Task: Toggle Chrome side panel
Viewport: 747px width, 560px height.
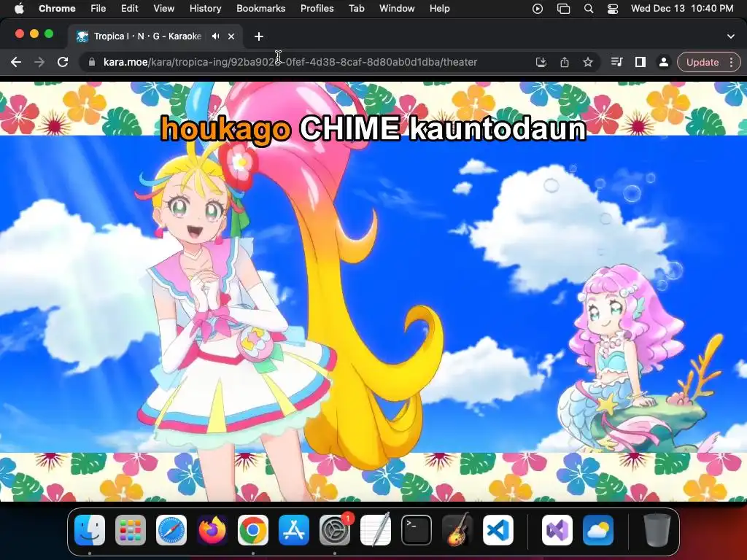Action: 640,62
